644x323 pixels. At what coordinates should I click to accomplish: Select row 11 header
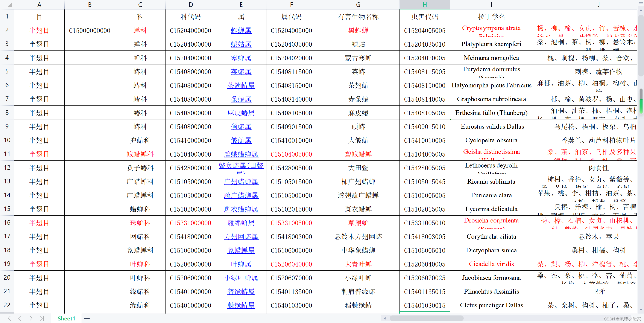(7, 154)
